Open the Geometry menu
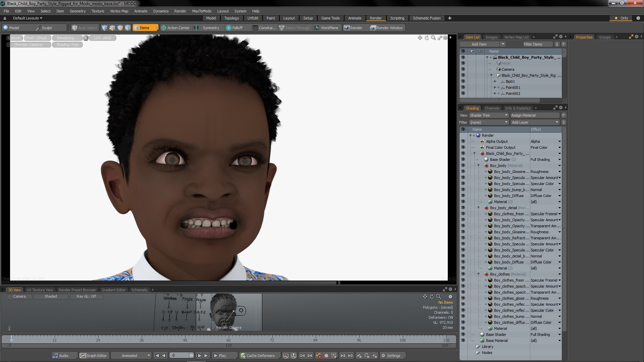 click(x=77, y=11)
